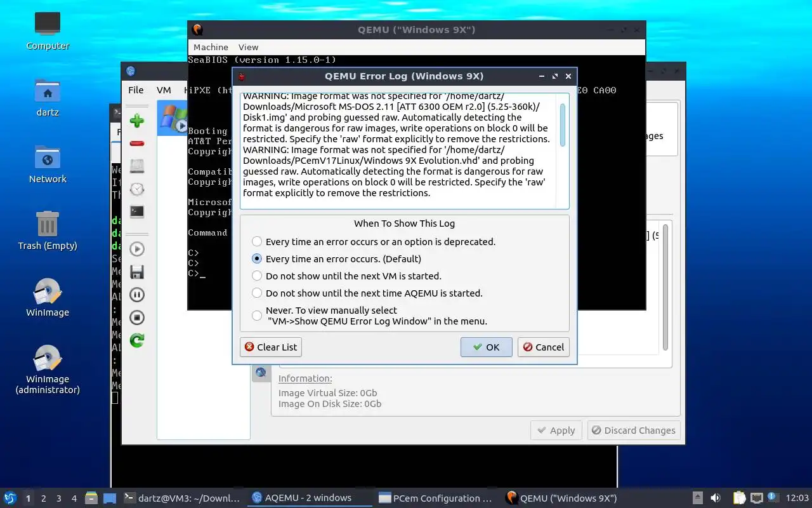Stop the VM using AQEMU stop icon
This screenshot has height=508, width=812.
(137, 317)
